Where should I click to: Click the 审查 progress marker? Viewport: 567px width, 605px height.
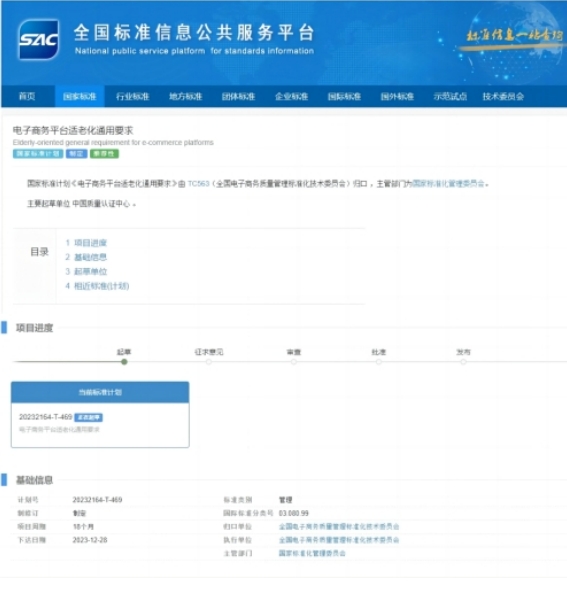pos(294,362)
